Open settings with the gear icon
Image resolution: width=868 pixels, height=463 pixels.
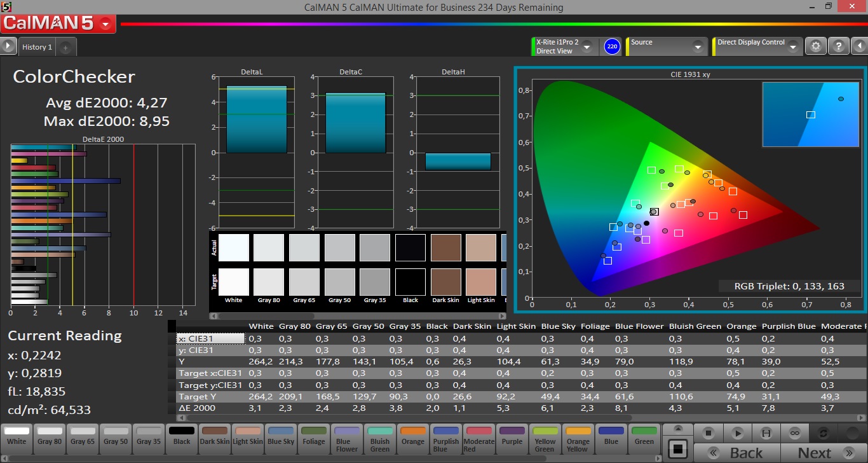coord(816,46)
